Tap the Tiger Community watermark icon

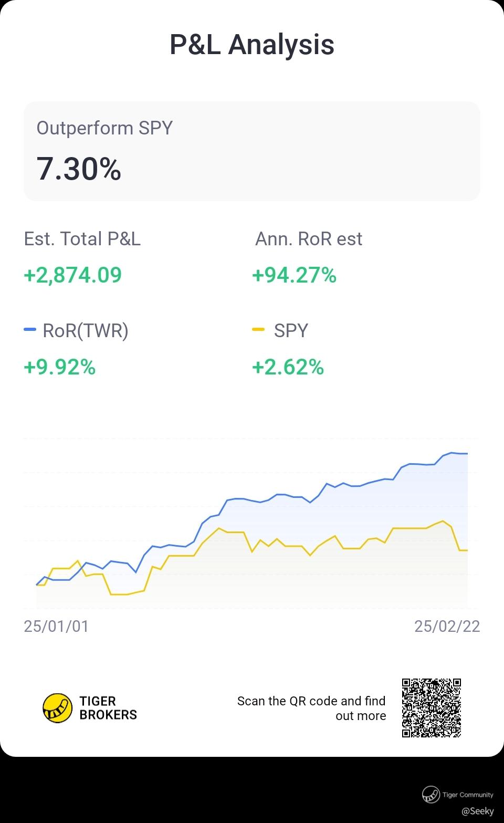click(x=431, y=795)
